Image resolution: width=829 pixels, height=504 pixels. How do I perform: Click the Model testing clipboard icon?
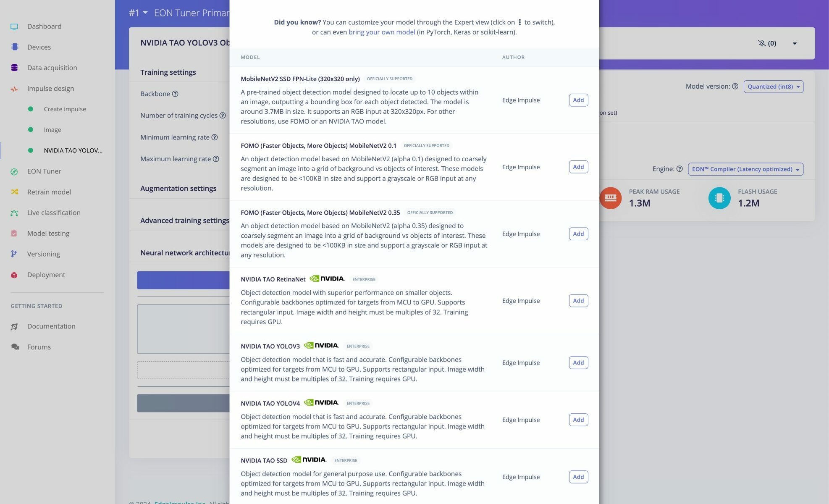(x=14, y=234)
